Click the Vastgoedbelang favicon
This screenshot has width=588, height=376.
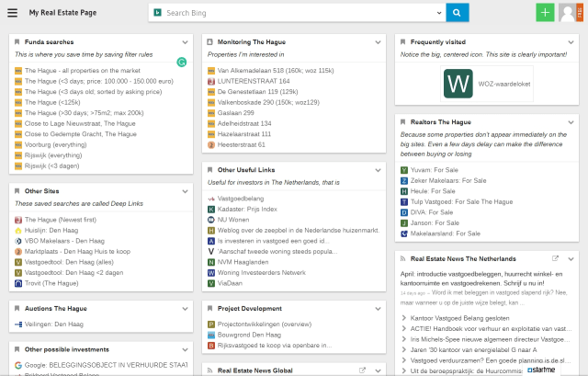[211, 199]
